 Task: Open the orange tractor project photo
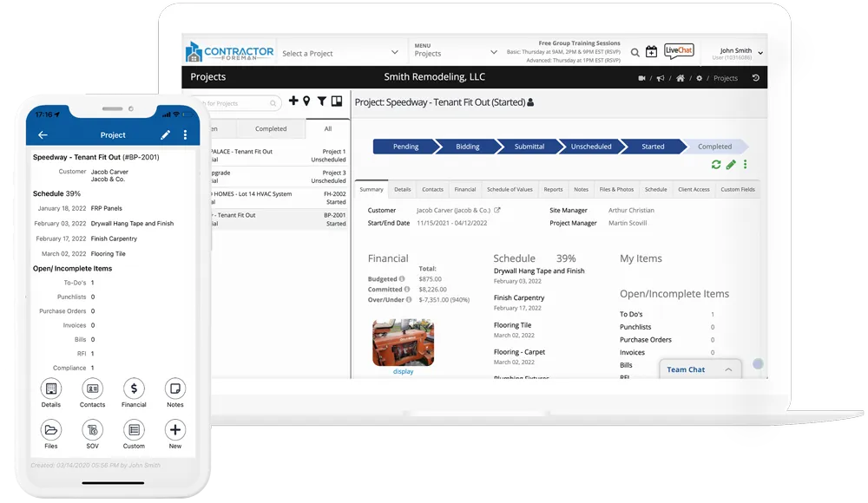(403, 343)
